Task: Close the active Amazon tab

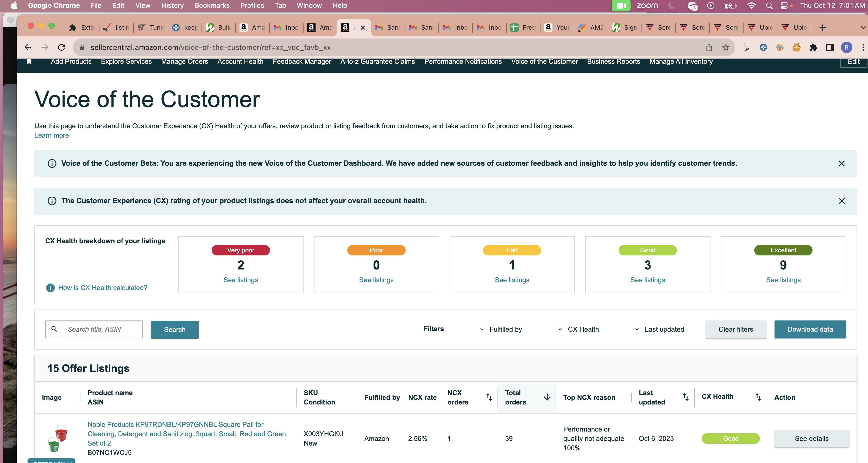Action: (363, 28)
